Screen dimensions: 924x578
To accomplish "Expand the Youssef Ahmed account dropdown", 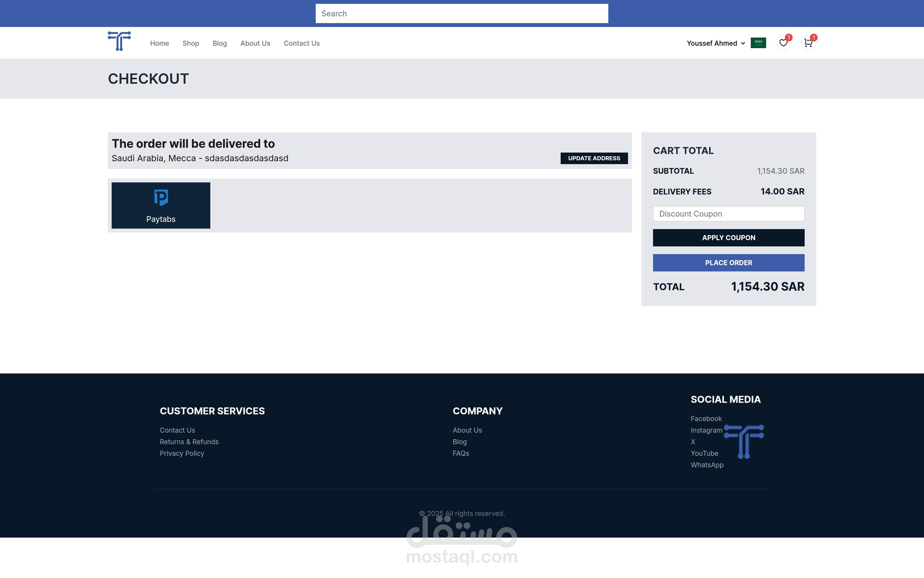I will [716, 43].
